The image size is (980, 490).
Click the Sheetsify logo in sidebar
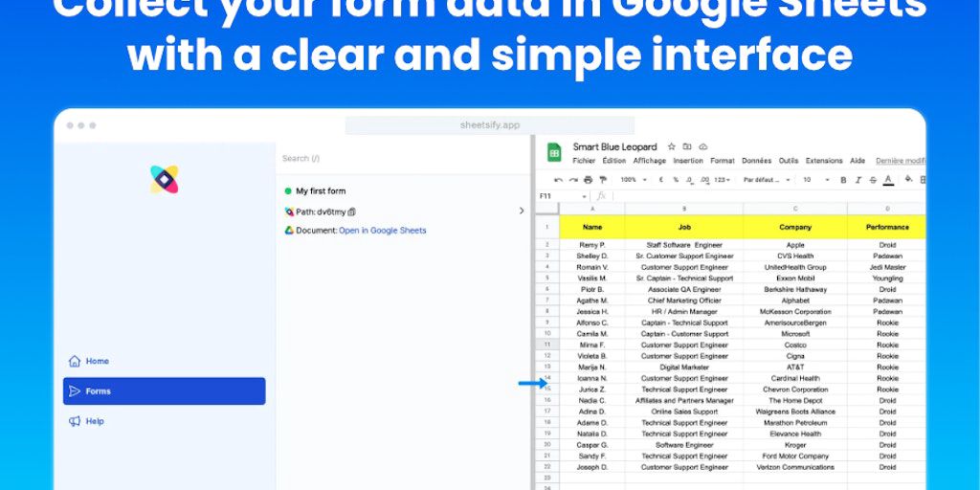[165, 179]
